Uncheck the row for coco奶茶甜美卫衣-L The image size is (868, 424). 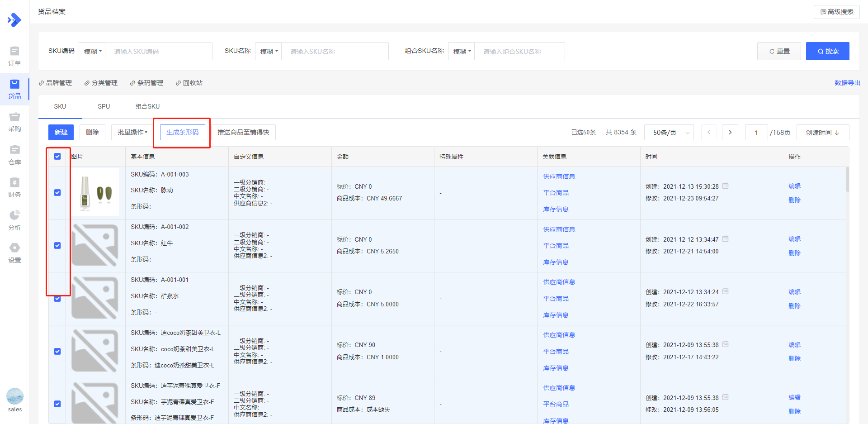pyautogui.click(x=57, y=351)
